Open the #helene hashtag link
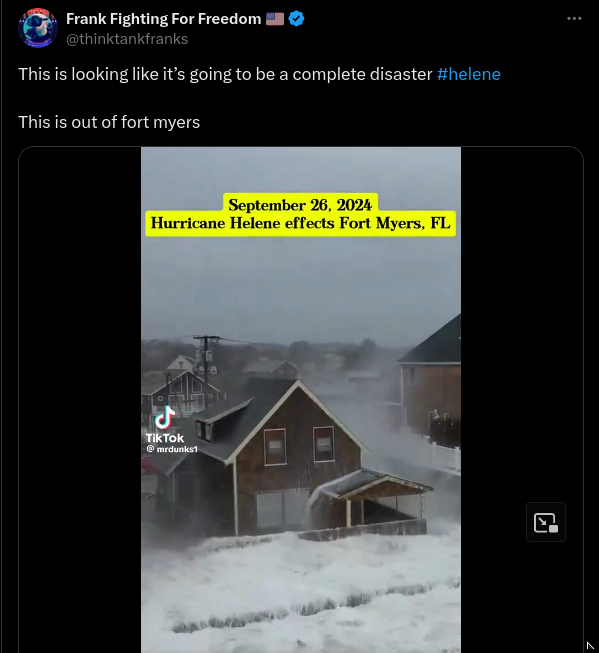The height and width of the screenshot is (653, 599). [x=469, y=74]
